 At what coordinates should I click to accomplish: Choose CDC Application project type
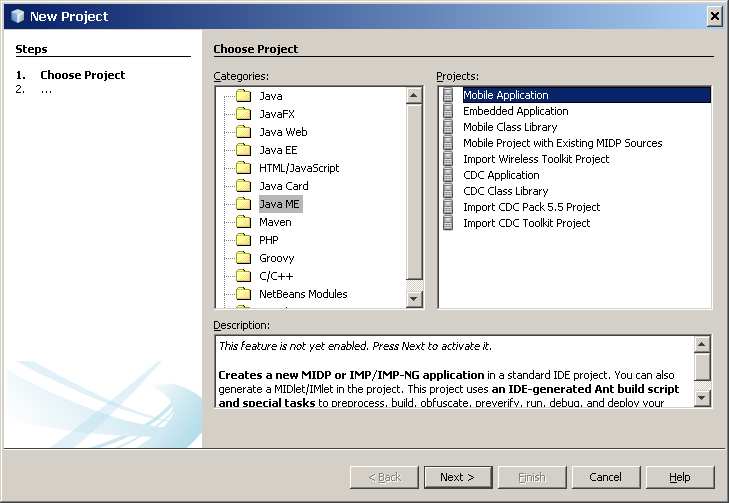click(x=501, y=175)
